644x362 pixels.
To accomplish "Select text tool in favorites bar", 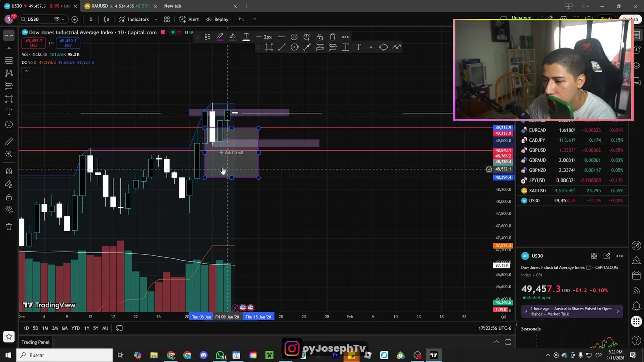I will click(x=358, y=47).
